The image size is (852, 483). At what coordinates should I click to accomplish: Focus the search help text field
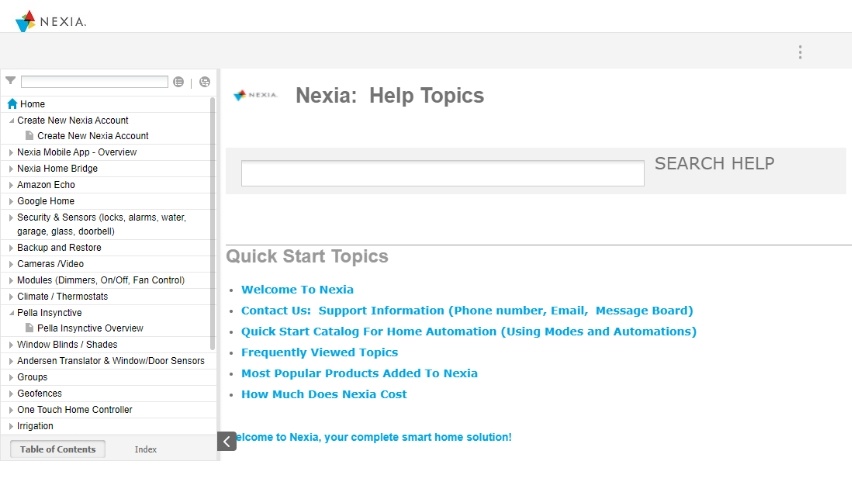(443, 173)
